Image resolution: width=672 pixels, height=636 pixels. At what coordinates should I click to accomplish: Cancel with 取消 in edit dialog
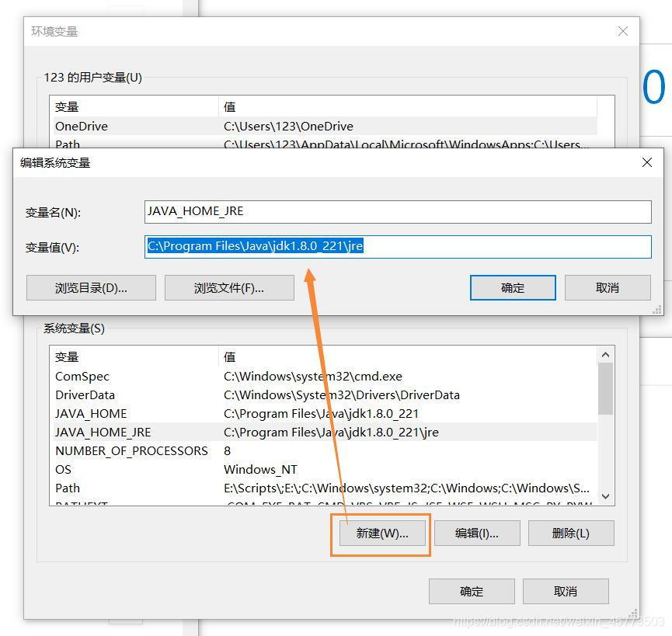click(x=608, y=288)
